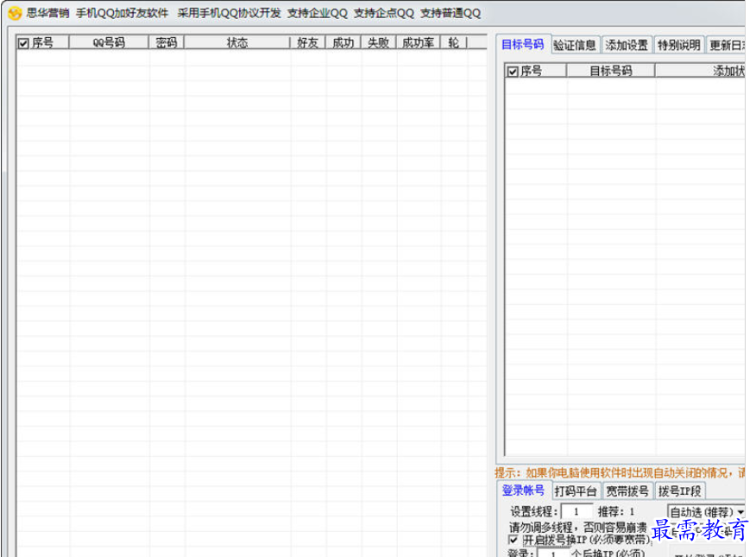Switch to the 目标号码 tab

[523, 44]
